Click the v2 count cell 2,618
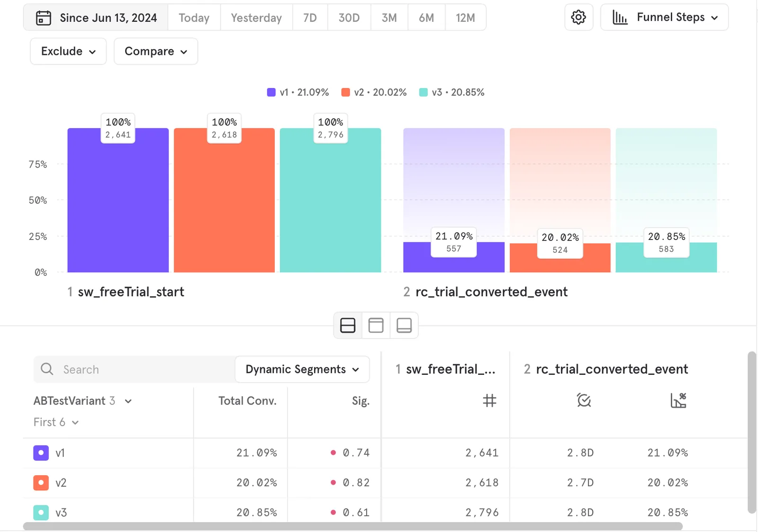 pos(482,483)
